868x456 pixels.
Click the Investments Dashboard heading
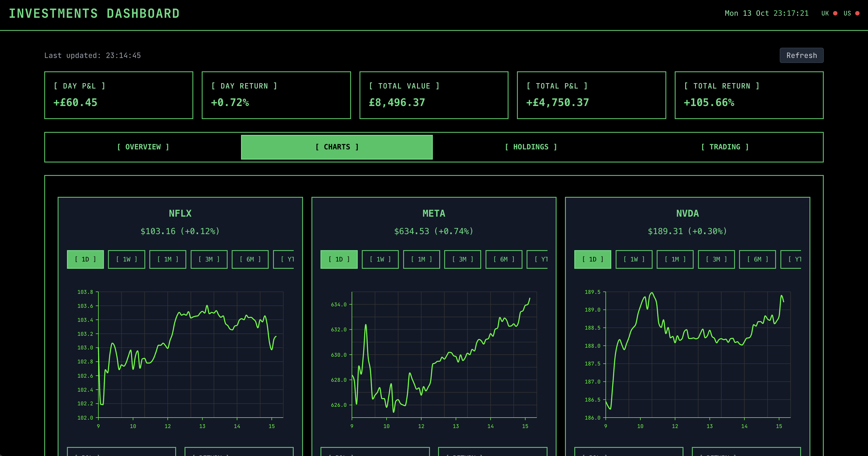pos(94,13)
